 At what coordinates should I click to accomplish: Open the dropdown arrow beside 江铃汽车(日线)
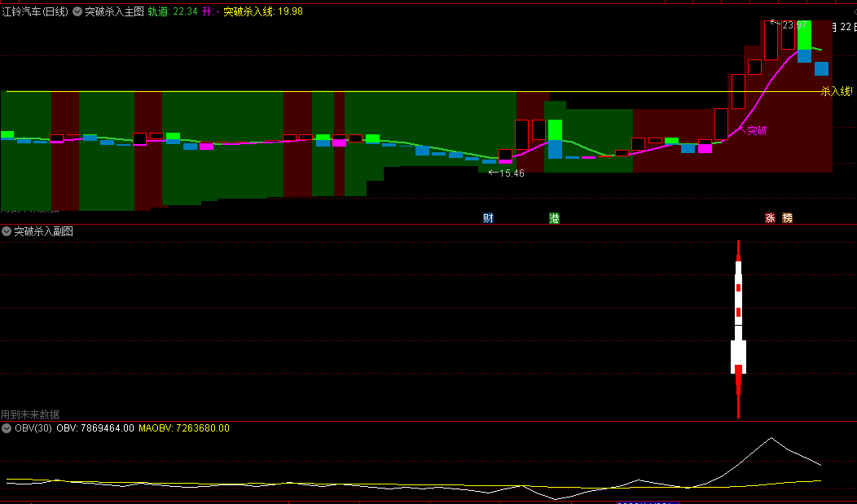(x=77, y=11)
